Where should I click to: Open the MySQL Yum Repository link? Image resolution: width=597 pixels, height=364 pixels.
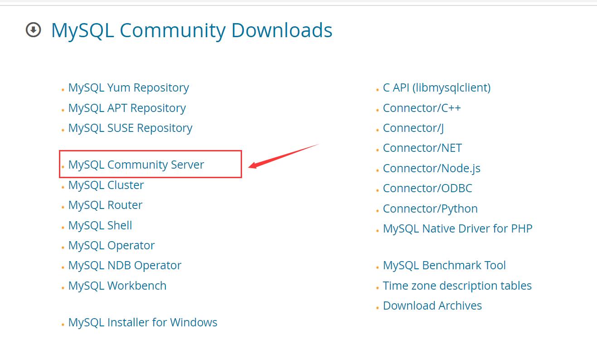coord(129,87)
